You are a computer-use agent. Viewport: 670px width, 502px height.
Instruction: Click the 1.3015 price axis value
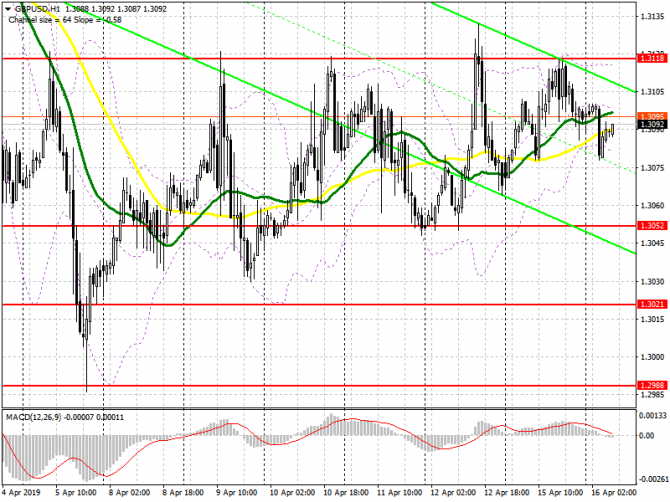coord(652,319)
